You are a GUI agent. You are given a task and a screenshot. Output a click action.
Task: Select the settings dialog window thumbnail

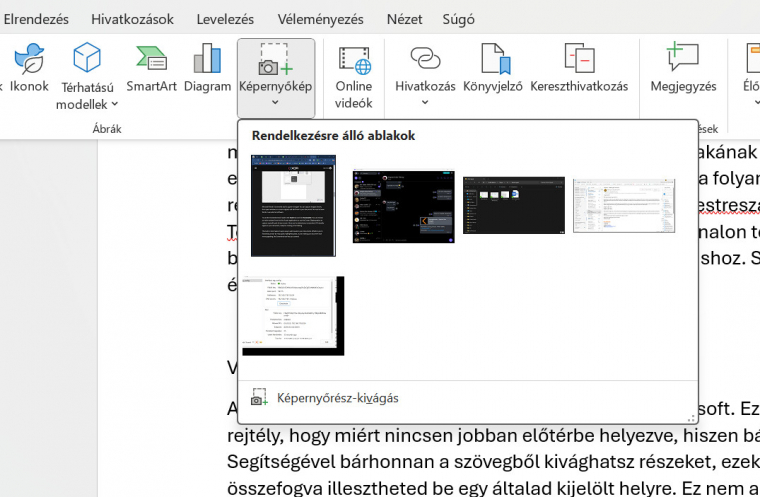(x=293, y=316)
